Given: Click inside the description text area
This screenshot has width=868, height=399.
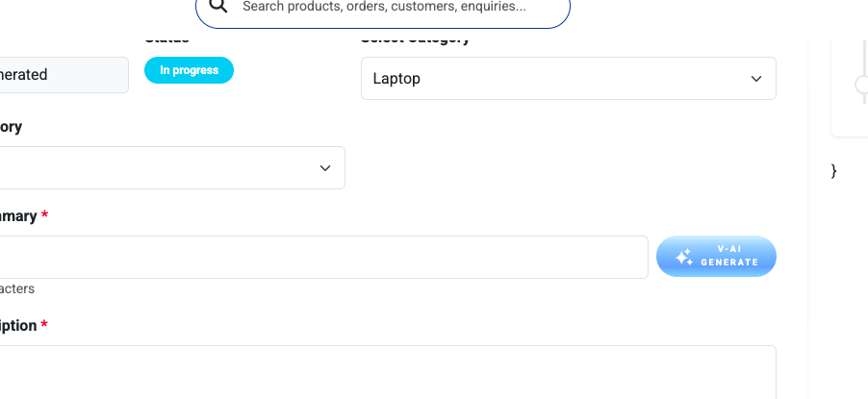Looking at the screenshot, I should (388, 372).
